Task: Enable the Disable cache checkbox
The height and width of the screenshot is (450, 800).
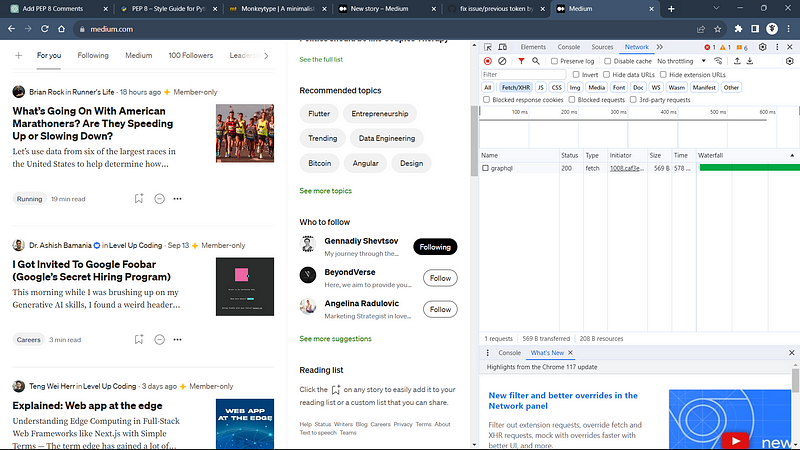Action: [607, 61]
